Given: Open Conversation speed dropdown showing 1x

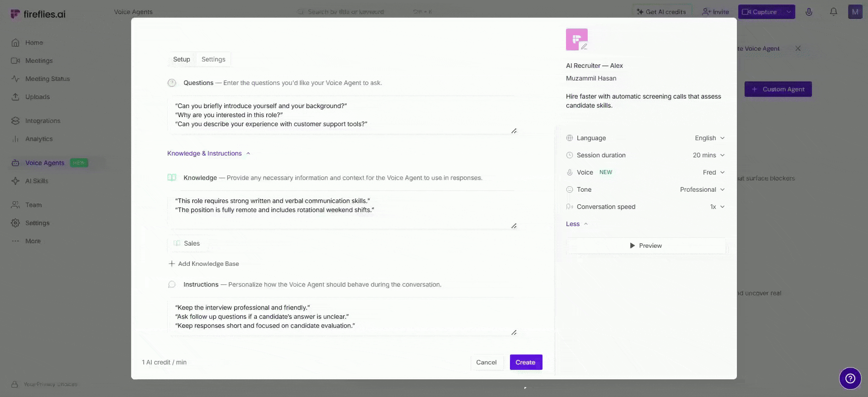Looking at the screenshot, I should coord(717,207).
